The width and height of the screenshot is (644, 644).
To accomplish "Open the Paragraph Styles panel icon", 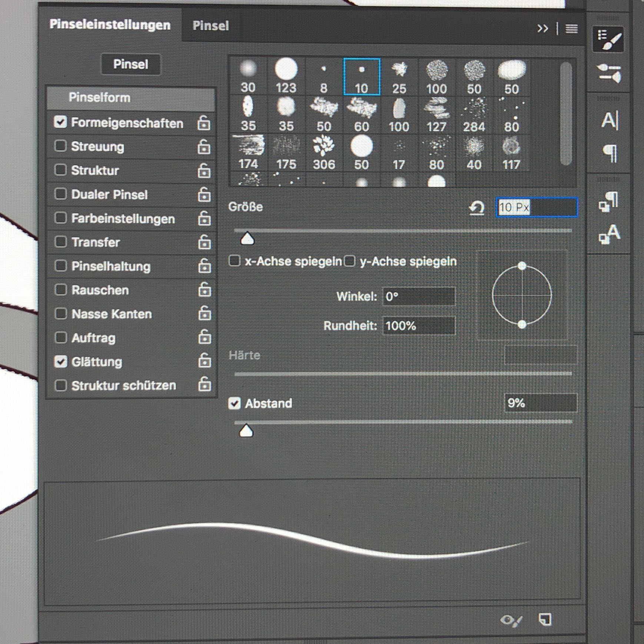I will pos(608,201).
